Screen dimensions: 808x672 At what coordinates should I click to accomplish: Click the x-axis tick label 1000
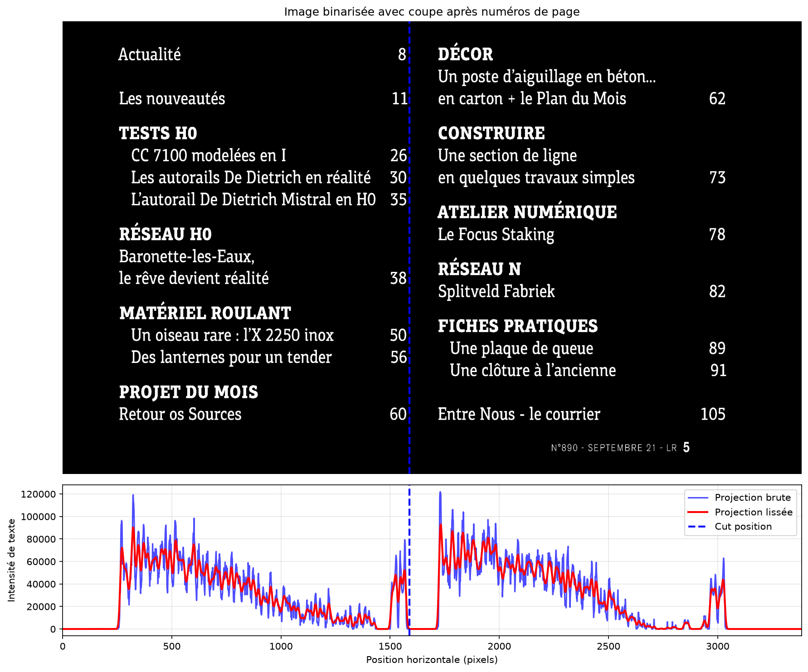pyautogui.click(x=281, y=646)
